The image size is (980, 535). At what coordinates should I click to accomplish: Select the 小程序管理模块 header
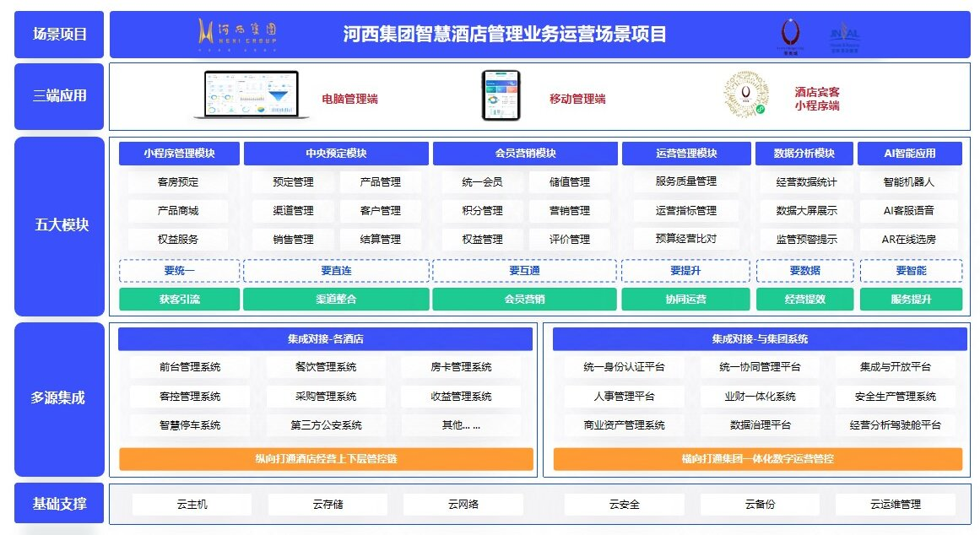pyautogui.click(x=179, y=154)
